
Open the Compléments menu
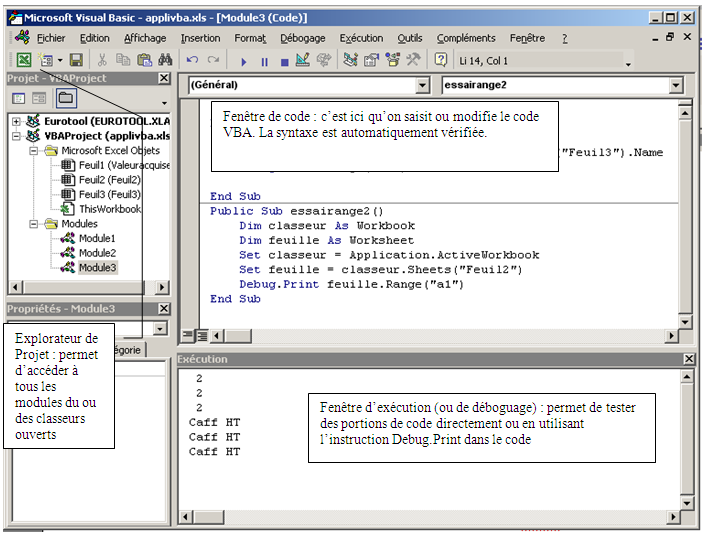[x=466, y=38]
